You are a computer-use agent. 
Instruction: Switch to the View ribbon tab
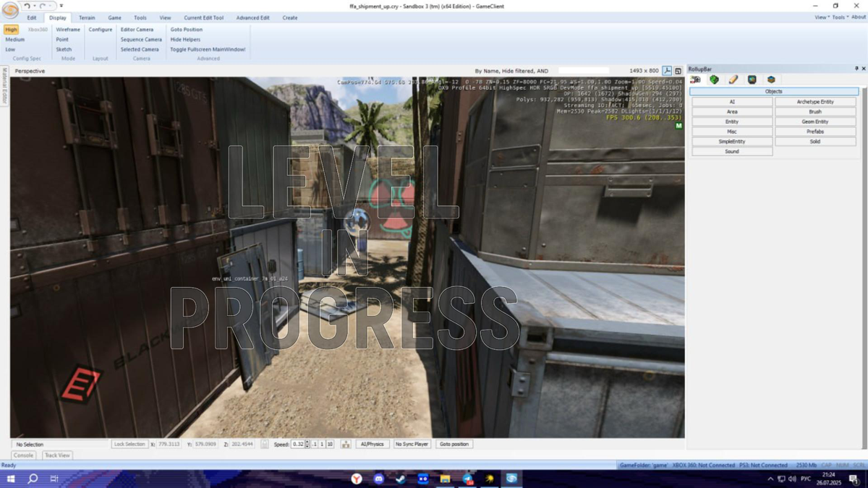[166, 17]
